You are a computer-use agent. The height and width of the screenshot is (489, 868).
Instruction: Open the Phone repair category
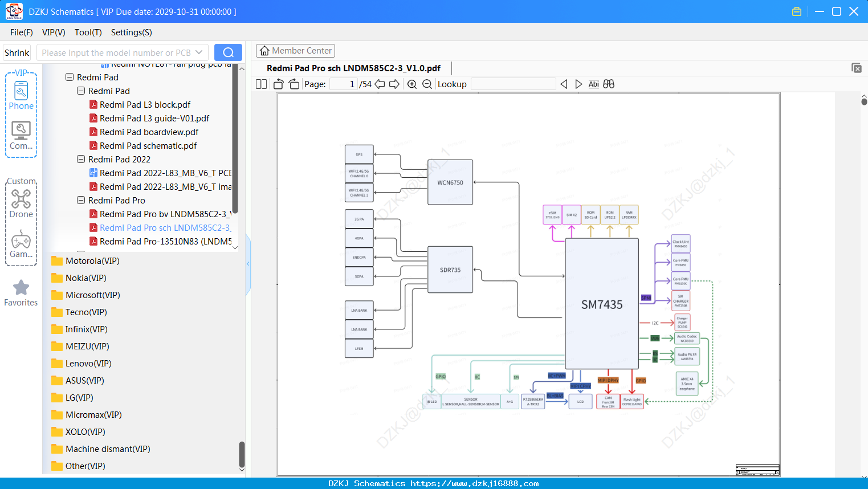(21, 95)
